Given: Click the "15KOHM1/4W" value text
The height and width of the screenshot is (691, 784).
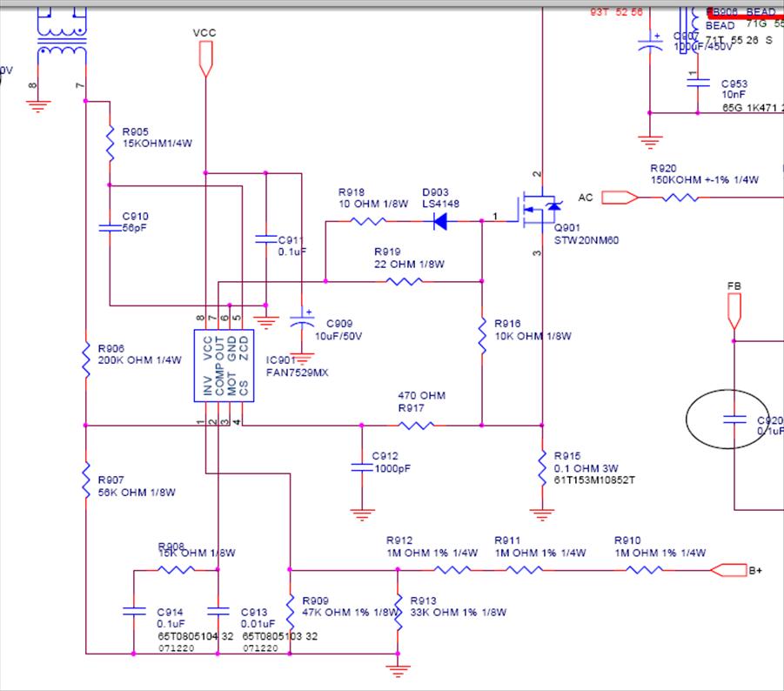Looking at the screenshot, I should tap(157, 144).
